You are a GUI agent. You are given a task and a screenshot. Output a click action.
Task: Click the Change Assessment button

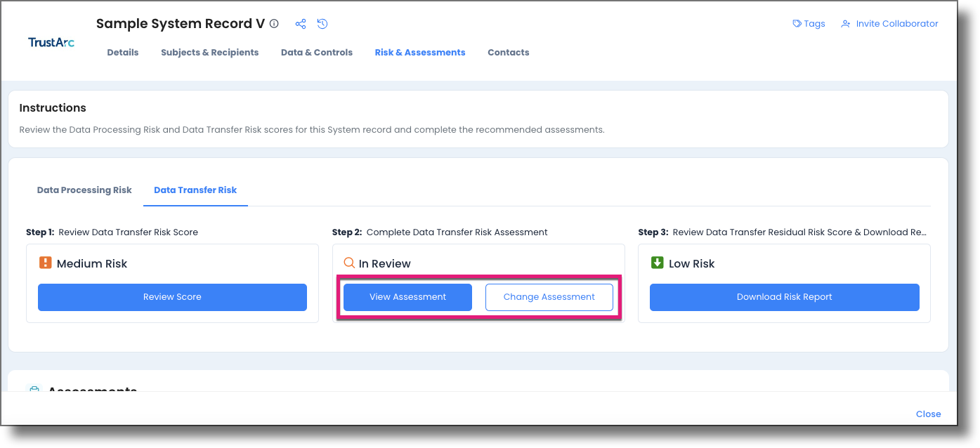[x=549, y=297]
